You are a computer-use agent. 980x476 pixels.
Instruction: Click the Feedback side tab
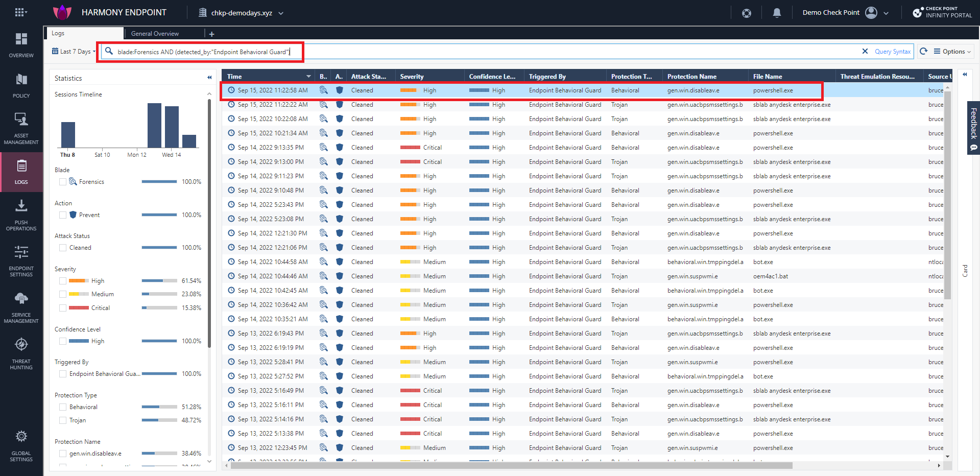point(973,128)
